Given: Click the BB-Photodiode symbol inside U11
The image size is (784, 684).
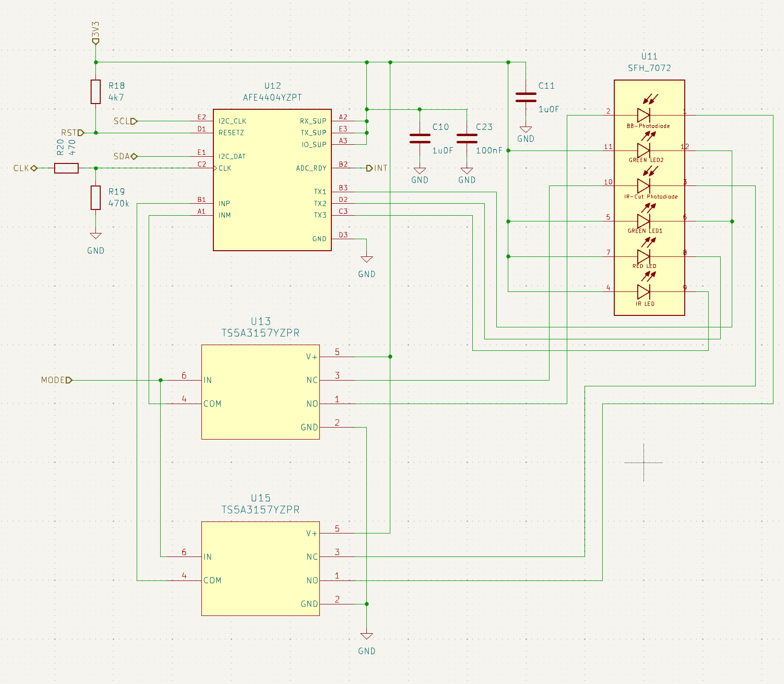Looking at the screenshot, I should (643, 115).
